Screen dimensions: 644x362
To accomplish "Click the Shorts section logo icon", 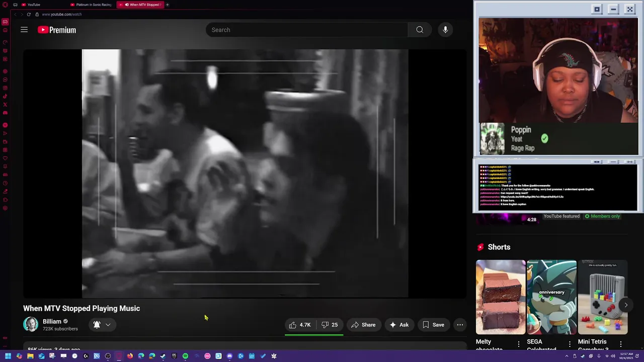I will click(x=480, y=247).
